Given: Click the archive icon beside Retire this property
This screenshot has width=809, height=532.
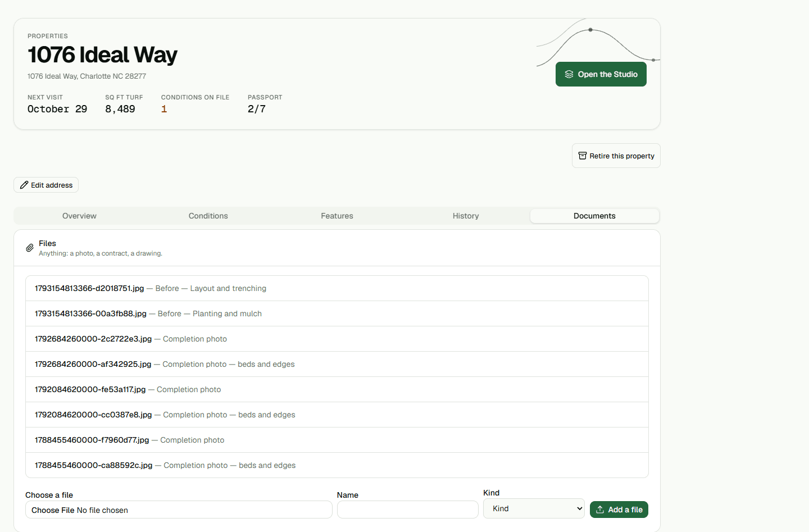Looking at the screenshot, I should [x=583, y=156].
